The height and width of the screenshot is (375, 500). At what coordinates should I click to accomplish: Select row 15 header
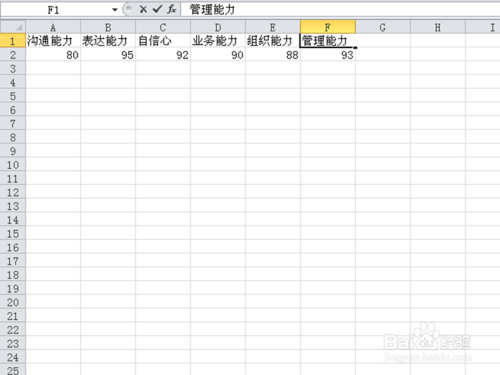pyautogui.click(x=13, y=233)
